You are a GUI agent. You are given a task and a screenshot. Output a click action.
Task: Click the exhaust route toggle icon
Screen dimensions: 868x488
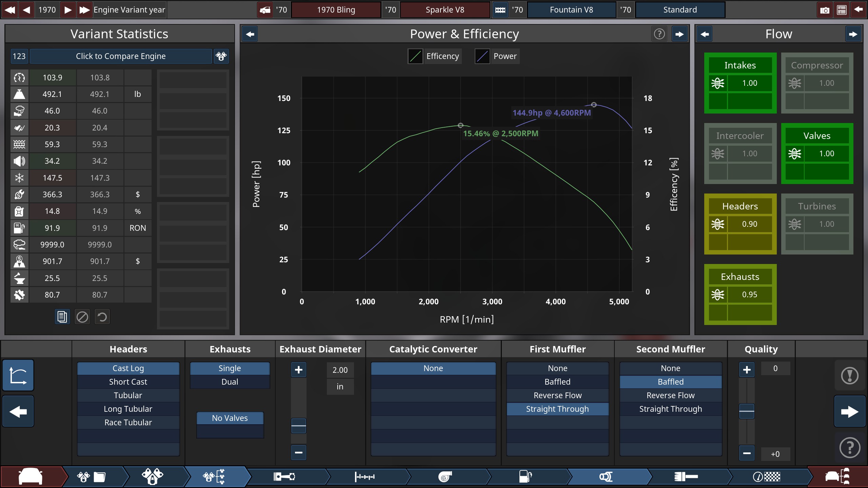click(18, 375)
